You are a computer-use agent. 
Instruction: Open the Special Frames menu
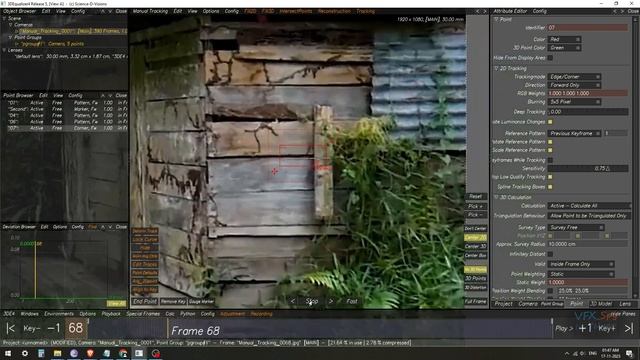143,314
